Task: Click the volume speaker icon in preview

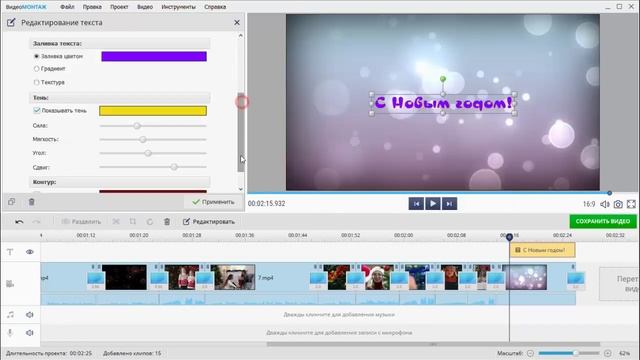Action: (x=605, y=204)
